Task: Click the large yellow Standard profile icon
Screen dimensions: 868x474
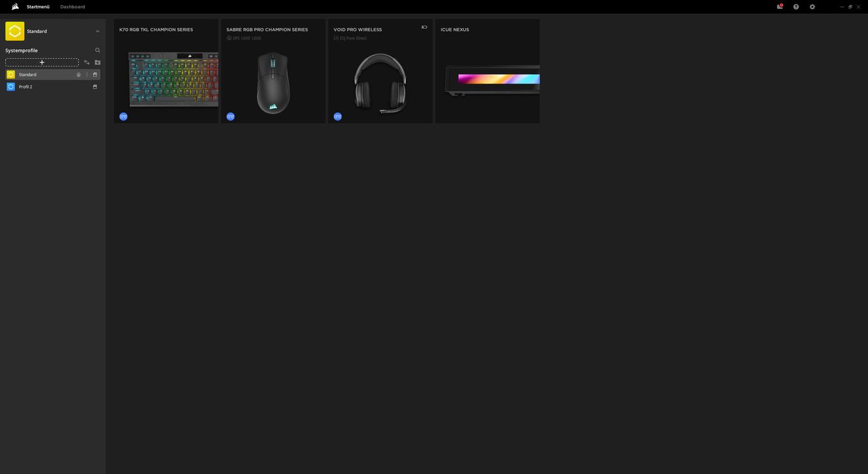Action: [15, 31]
